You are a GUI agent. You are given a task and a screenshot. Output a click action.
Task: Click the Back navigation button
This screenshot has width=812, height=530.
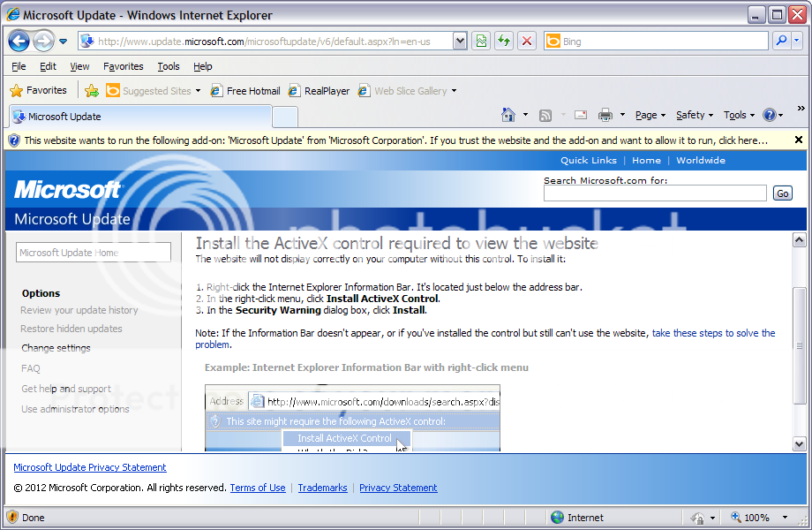19,41
